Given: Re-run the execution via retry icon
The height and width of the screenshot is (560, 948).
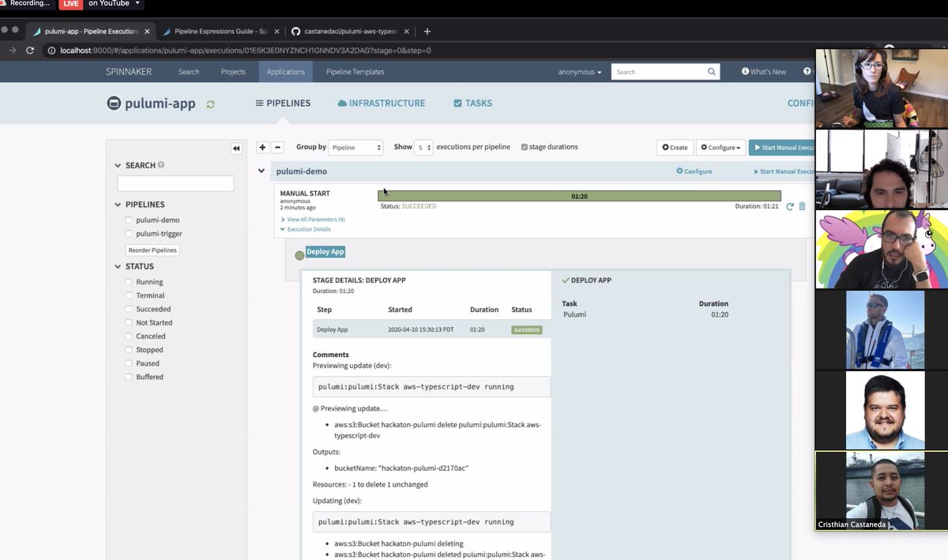Looking at the screenshot, I should [x=789, y=206].
